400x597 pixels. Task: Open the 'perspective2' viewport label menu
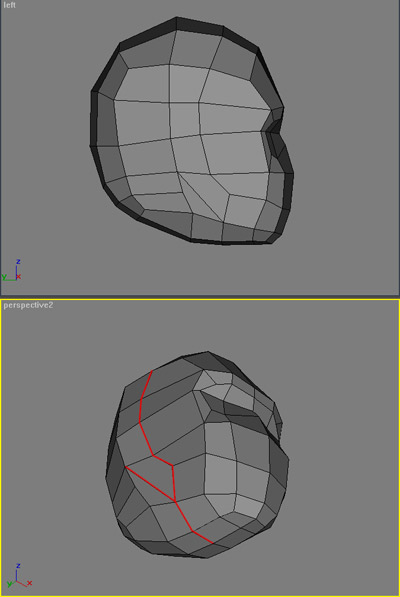(28, 305)
